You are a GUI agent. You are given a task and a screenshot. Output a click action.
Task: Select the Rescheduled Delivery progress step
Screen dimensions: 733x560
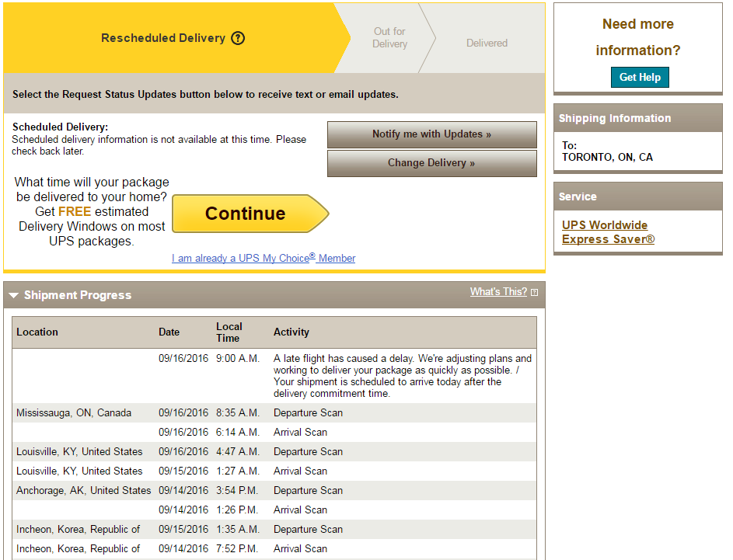click(x=172, y=38)
